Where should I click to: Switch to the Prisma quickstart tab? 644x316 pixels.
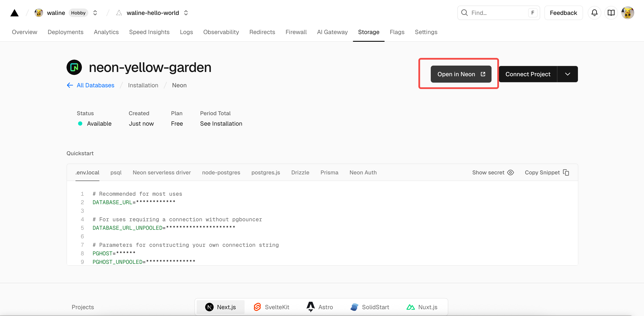click(329, 172)
